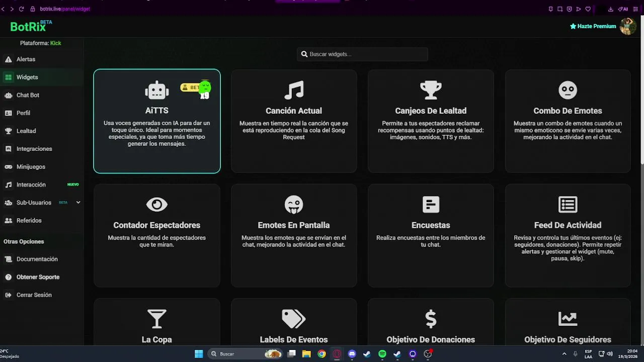The height and width of the screenshot is (362, 644).
Task: Click the Combo De Emotes title
Action: [568, 111]
